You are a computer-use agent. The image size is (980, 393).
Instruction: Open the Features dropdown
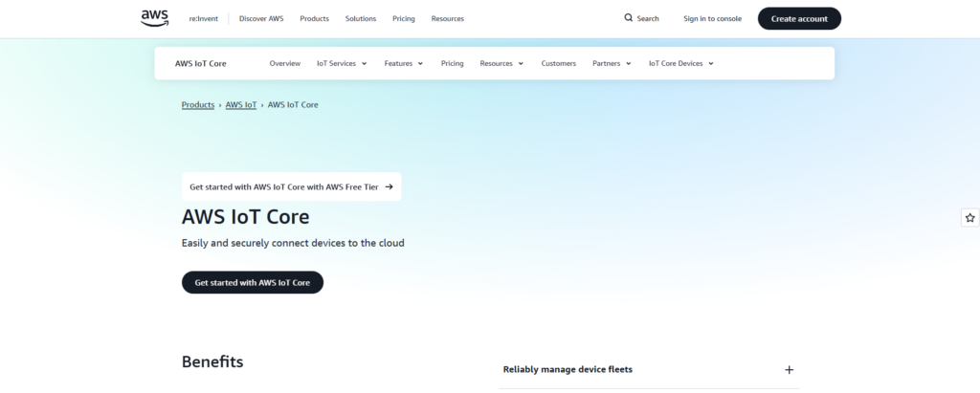coord(403,63)
